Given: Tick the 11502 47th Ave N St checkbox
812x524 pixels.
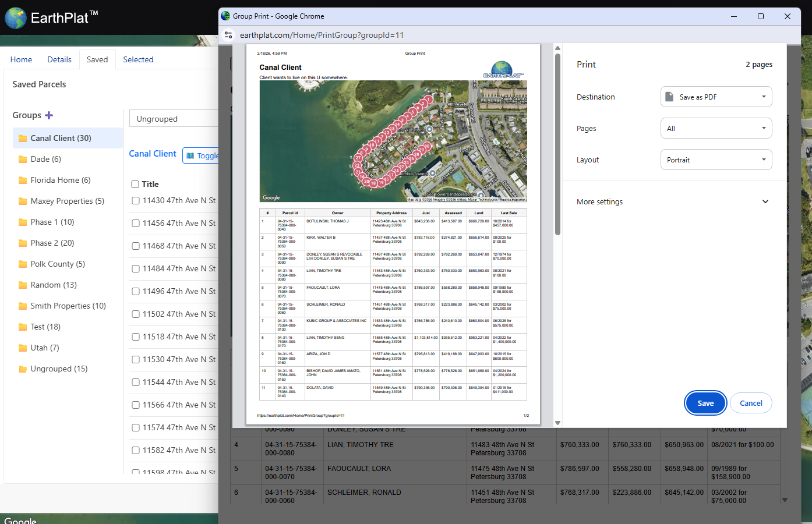Looking at the screenshot, I should click(135, 314).
